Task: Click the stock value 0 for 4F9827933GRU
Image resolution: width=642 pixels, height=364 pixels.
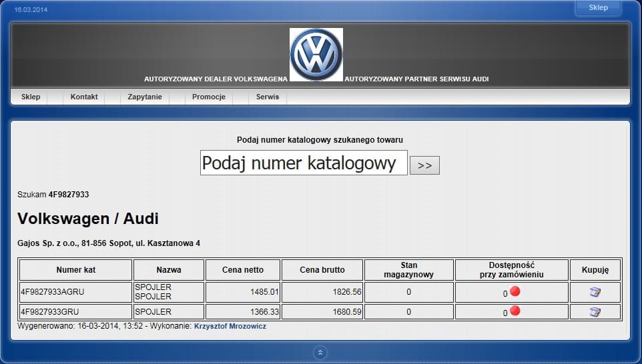Action: (x=408, y=312)
